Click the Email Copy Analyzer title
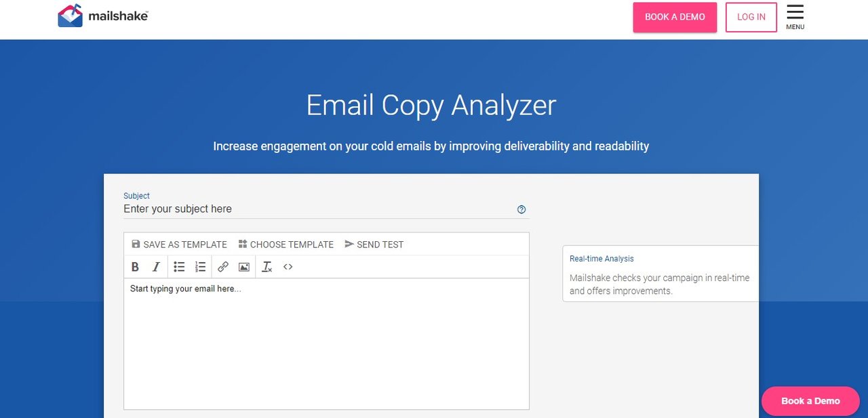Screen dimensions: 868x418 pos(431,105)
